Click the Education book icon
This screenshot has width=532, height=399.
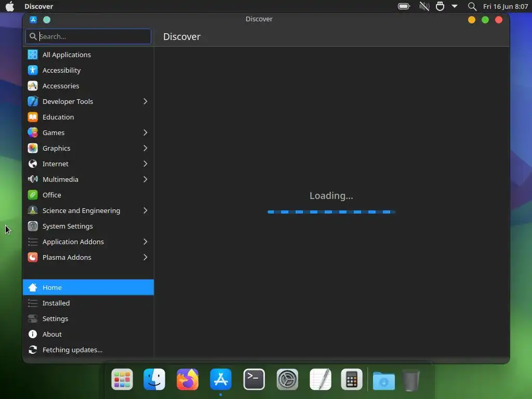tap(33, 117)
